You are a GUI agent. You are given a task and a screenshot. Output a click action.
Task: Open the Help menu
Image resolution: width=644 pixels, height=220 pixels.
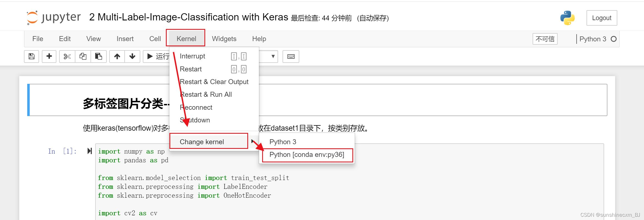pos(259,39)
